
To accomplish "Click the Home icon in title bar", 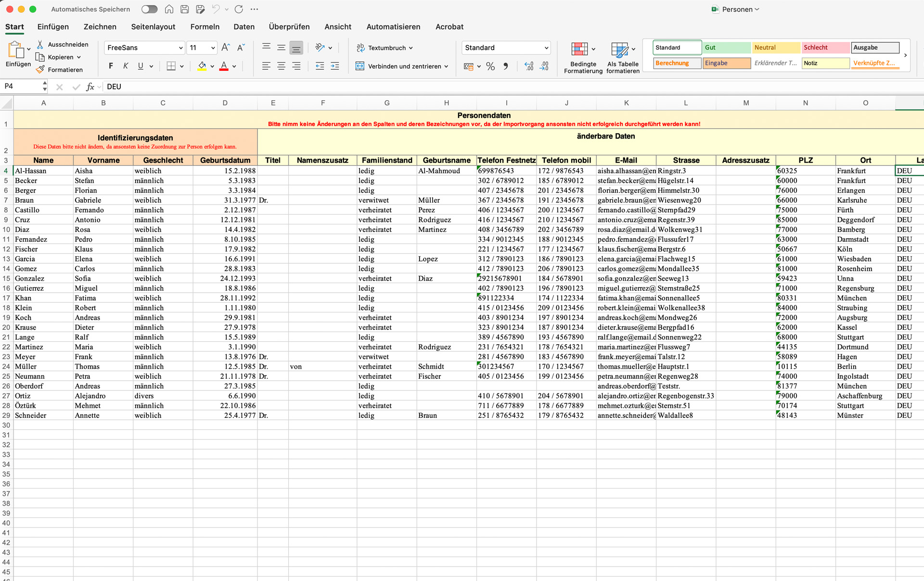I will point(169,9).
